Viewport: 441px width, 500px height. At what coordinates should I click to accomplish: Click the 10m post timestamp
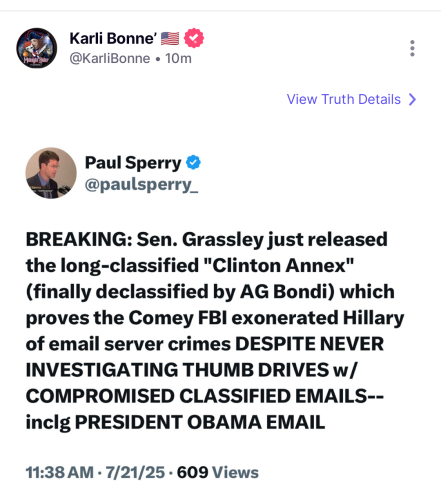pyautogui.click(x=178, y=59)
